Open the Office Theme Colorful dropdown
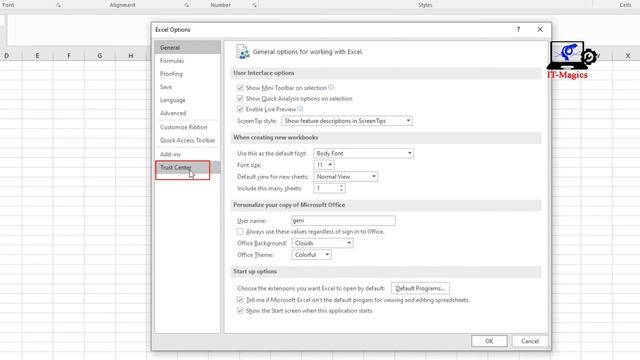The width and height of the screenshot is (640, 360). (x=311, y=255)
